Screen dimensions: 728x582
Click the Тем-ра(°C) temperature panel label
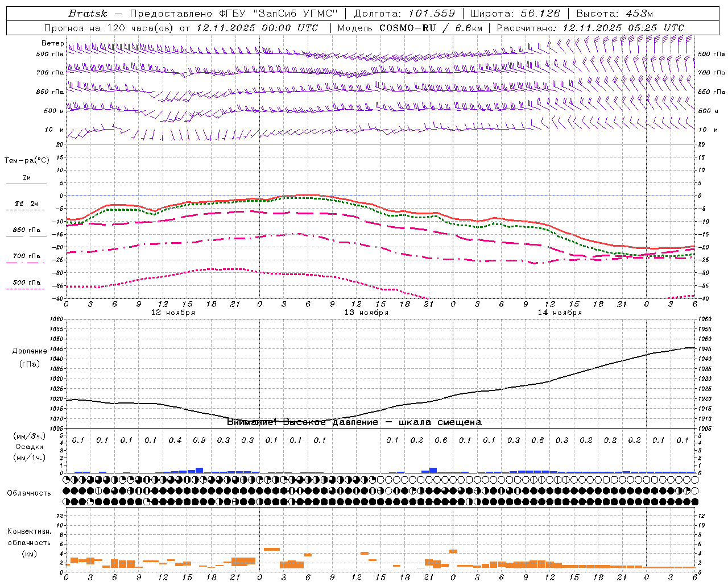click(27, 161)
